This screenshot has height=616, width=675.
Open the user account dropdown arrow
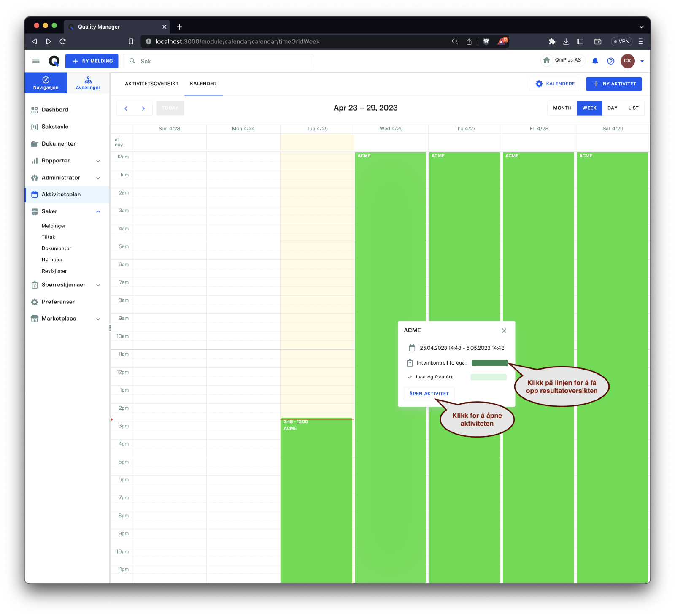pyautogui.click(x=642, y=61)
